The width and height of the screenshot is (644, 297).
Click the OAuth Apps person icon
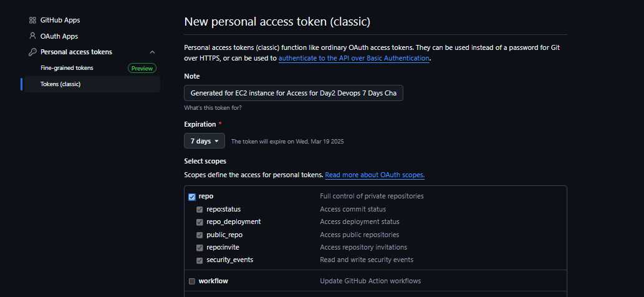click(x=32, y=36)
